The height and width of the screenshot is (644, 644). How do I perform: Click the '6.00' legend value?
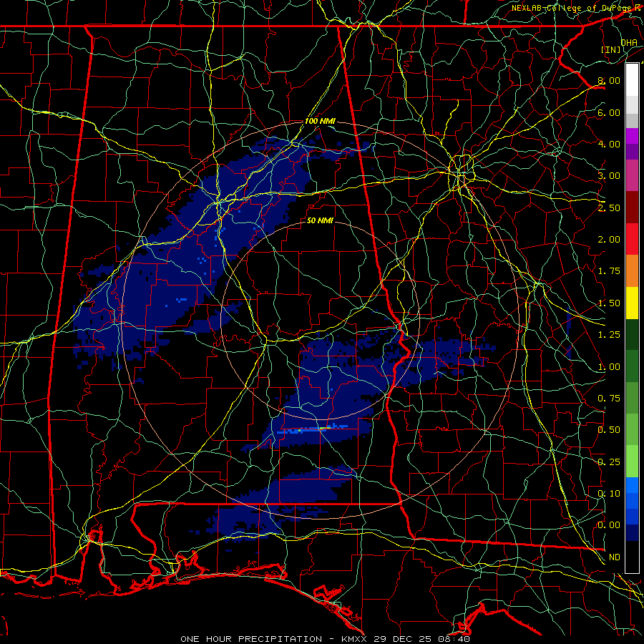[x=609, y=112]
